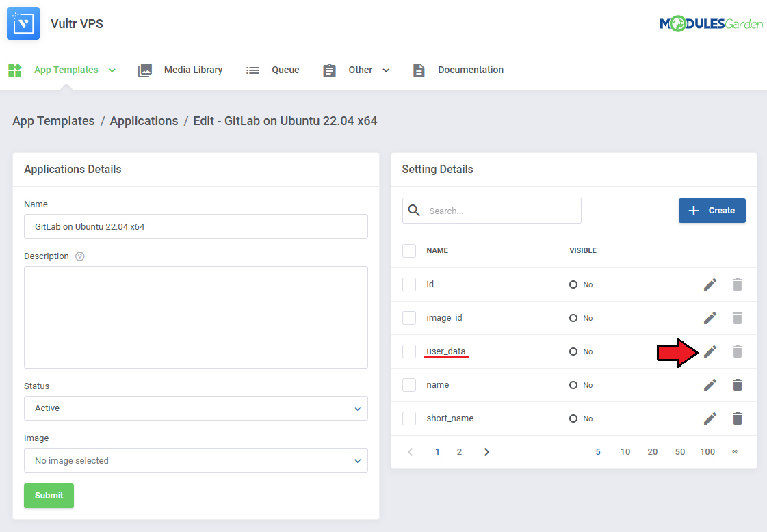The width and height of the screenshot is (767, 532).
Task: Open the App Templates menu
Action: click(66, 70)
